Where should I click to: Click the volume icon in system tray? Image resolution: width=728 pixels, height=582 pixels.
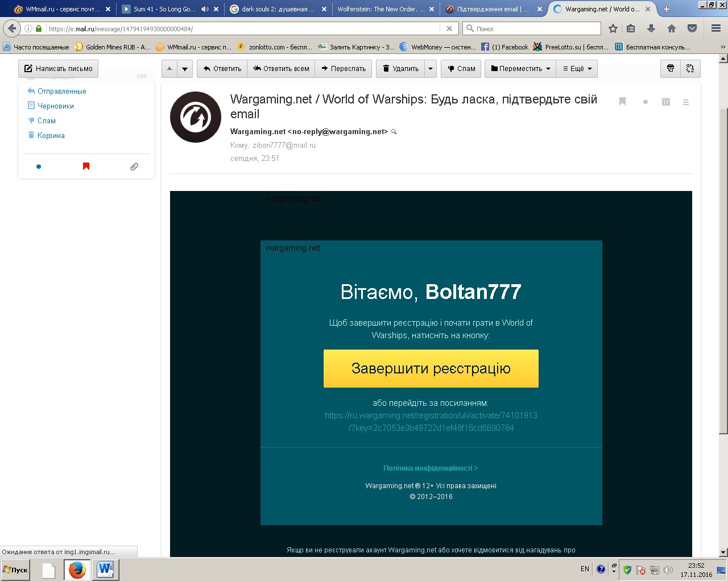(x=668, y=569)
